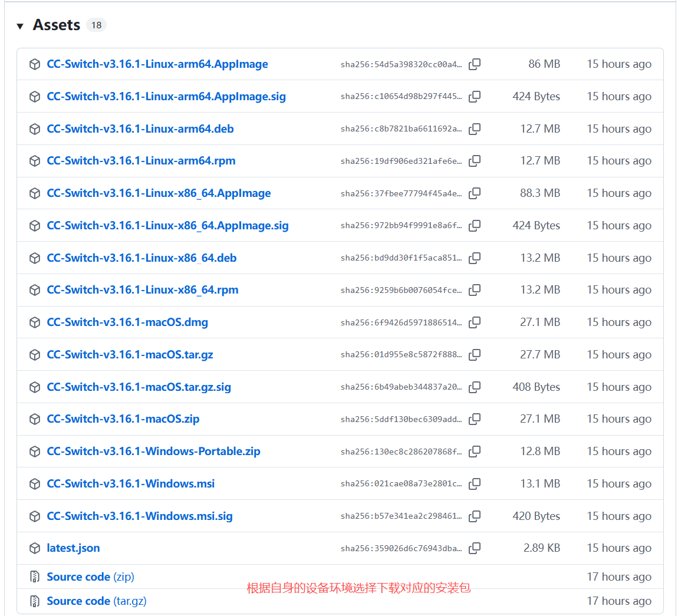Copy sha256 of Linux-x86_64.rpm
Viewport: 678px width, 616px height.
point(475,290)
